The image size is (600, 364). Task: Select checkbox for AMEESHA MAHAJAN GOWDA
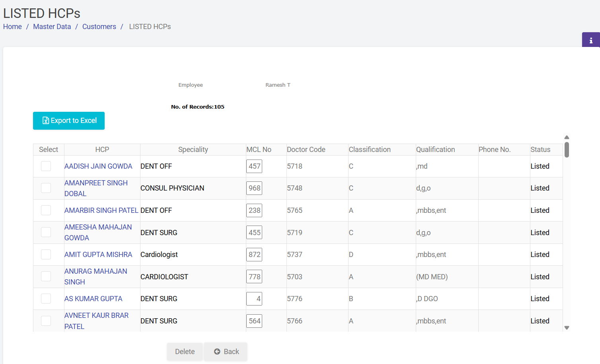(x=46, y=232)
